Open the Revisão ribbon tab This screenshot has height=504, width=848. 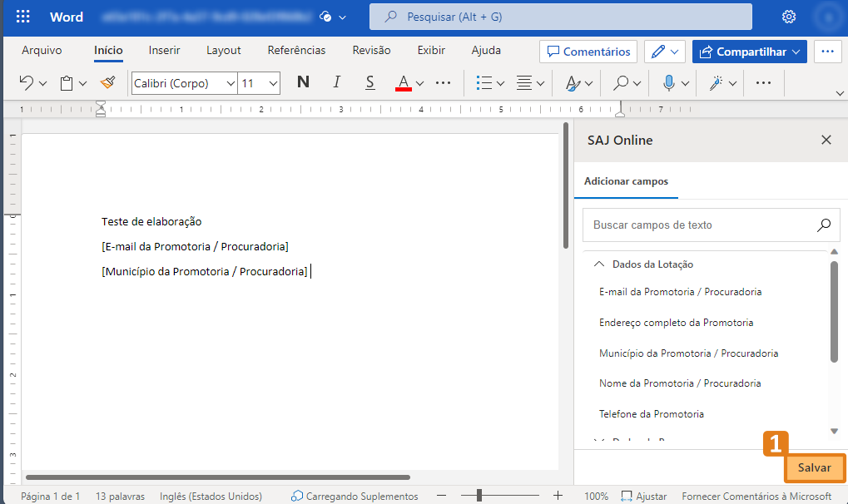(x=370, y=50)
